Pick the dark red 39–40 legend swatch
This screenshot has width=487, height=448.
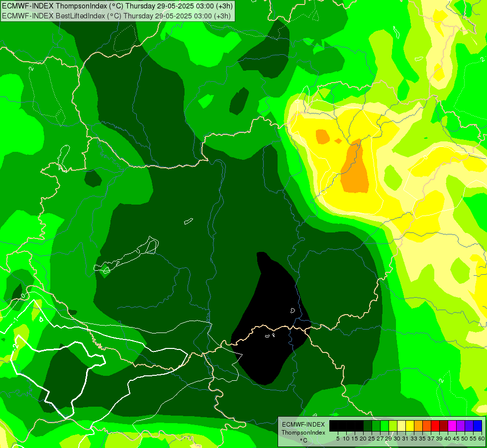click(x=444, y=426)
